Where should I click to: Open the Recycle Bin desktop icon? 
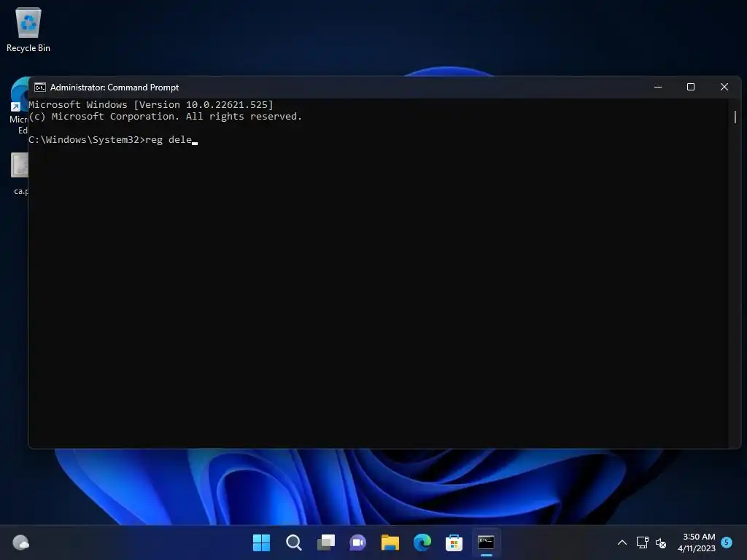28,29
